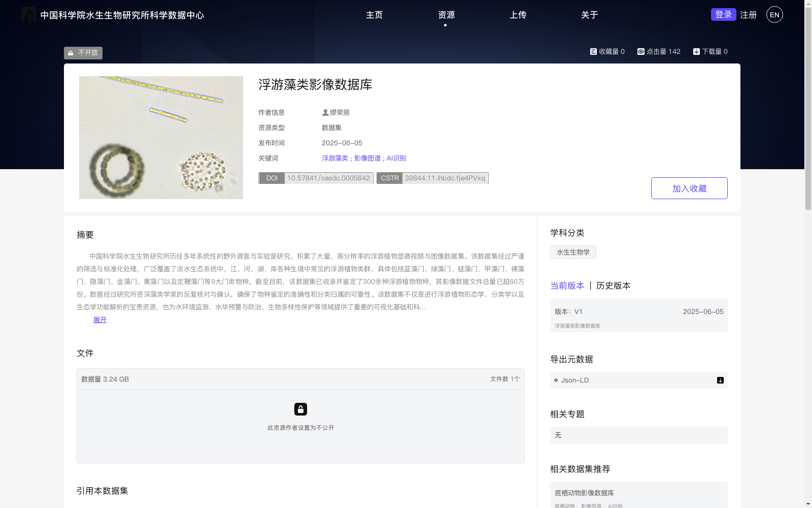
Task: Click the locked file icon in the 文件 panel
Action: point(300,409)
